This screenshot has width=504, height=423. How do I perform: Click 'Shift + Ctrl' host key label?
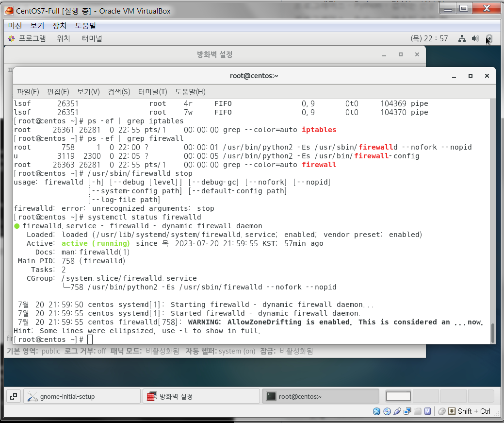pos(474,411)
